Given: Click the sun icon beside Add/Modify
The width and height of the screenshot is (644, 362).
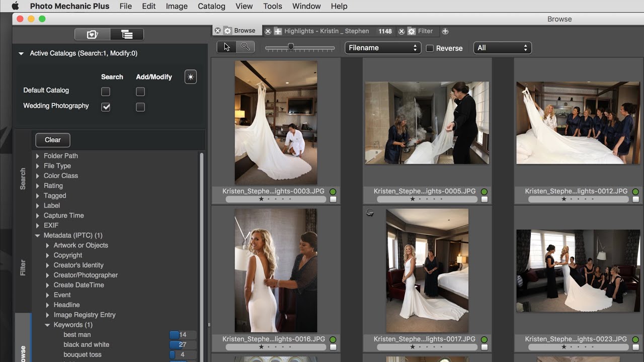Looking at the screenshot, I should point(190,76).
